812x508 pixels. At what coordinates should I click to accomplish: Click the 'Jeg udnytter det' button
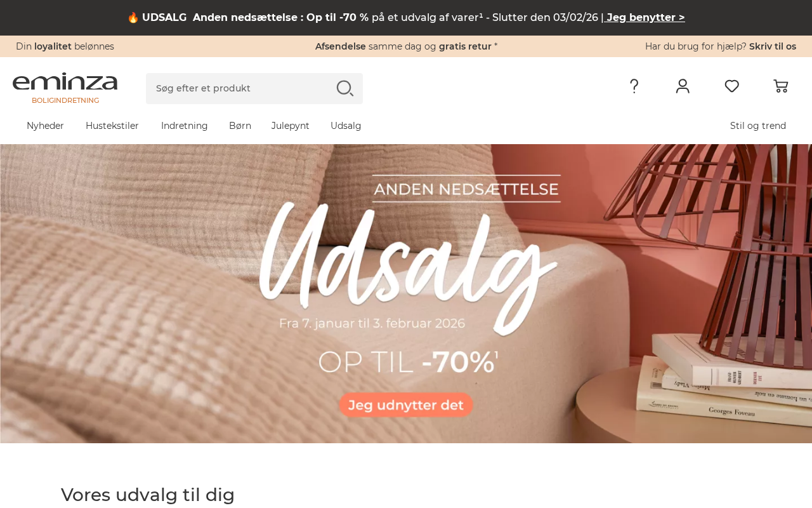(406, 405)
